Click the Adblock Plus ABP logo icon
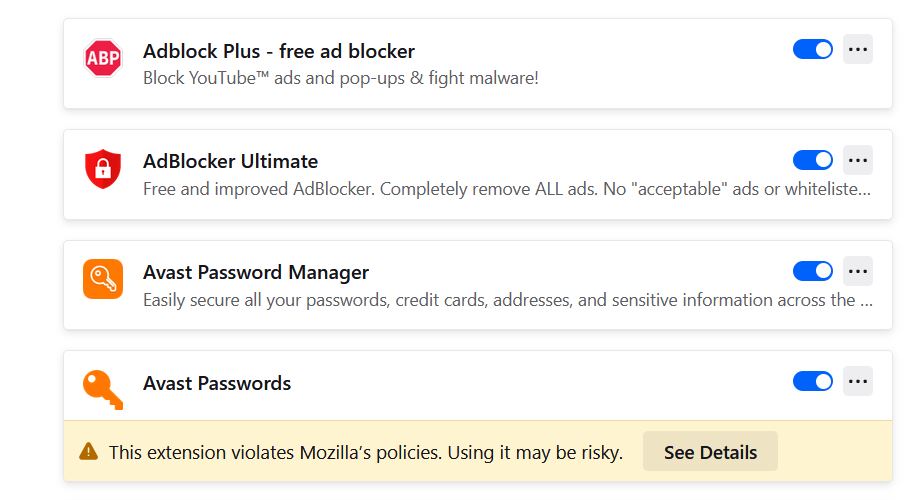 point(103,59)
